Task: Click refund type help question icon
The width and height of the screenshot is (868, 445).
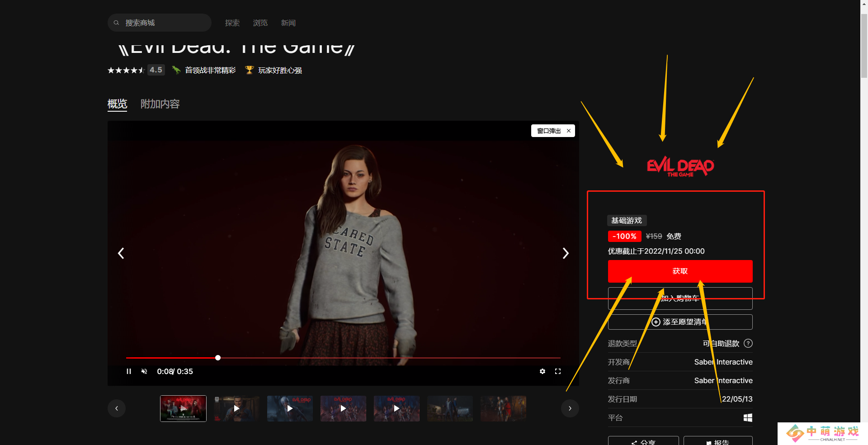Action: pos(748,343)
